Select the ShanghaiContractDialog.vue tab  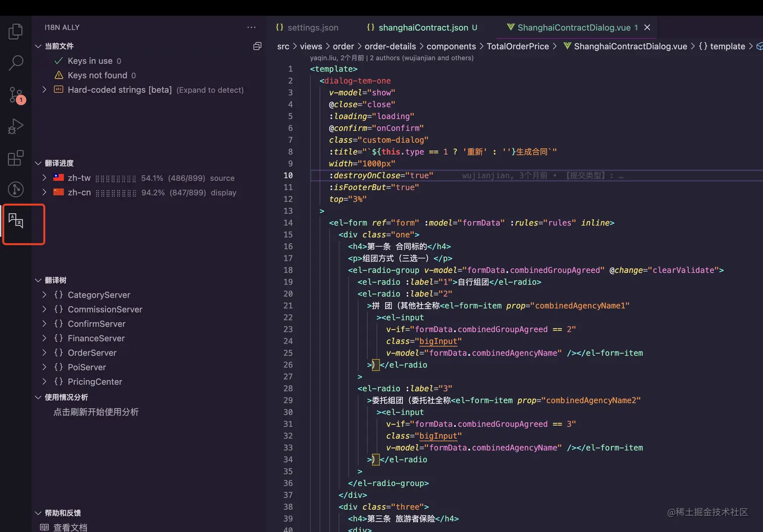(x=574, y=27)
